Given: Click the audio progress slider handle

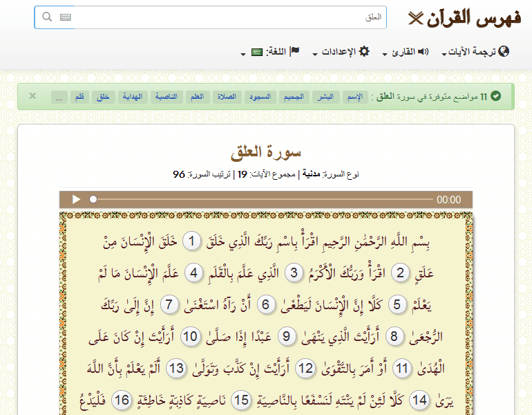Looking at the screenshot, I should [x=93, y=199].
